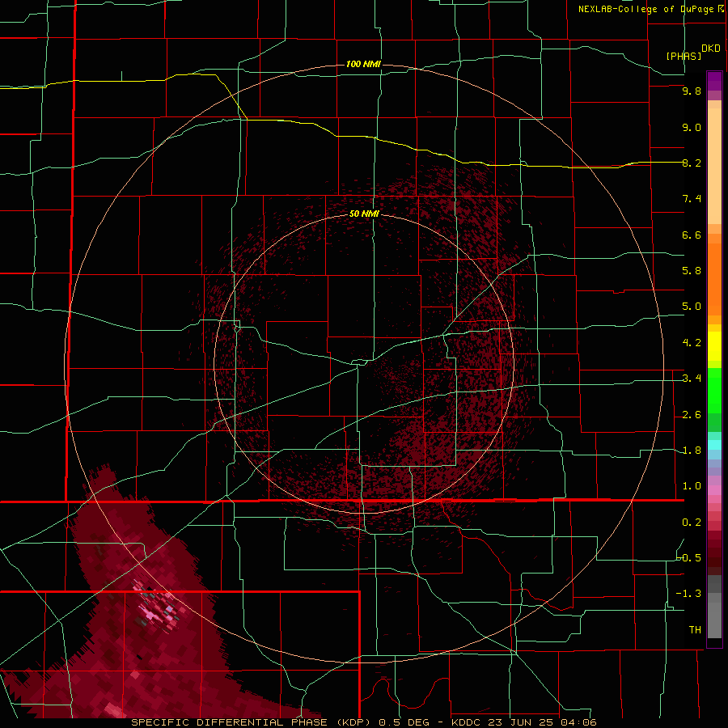Screen dimensions: 728x728
Task: Pick the peach segment of the color bar
Action: [714, 166]
